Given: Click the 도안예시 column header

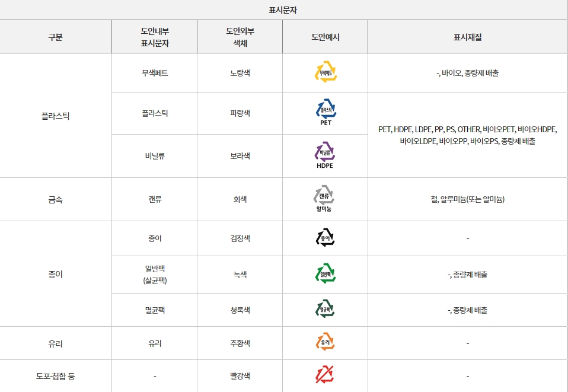Looking at the screenshot, I should click(326, 37).
